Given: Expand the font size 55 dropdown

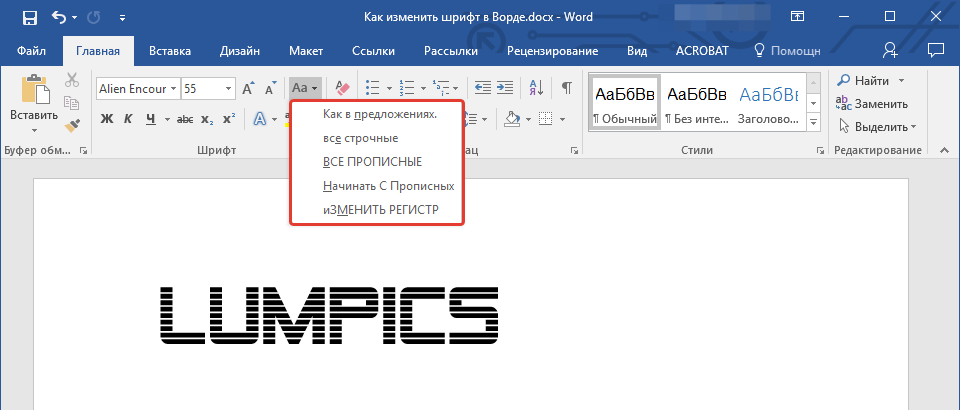Looking at the screenshot, I should pyautogui.click(x=229, y=88).
